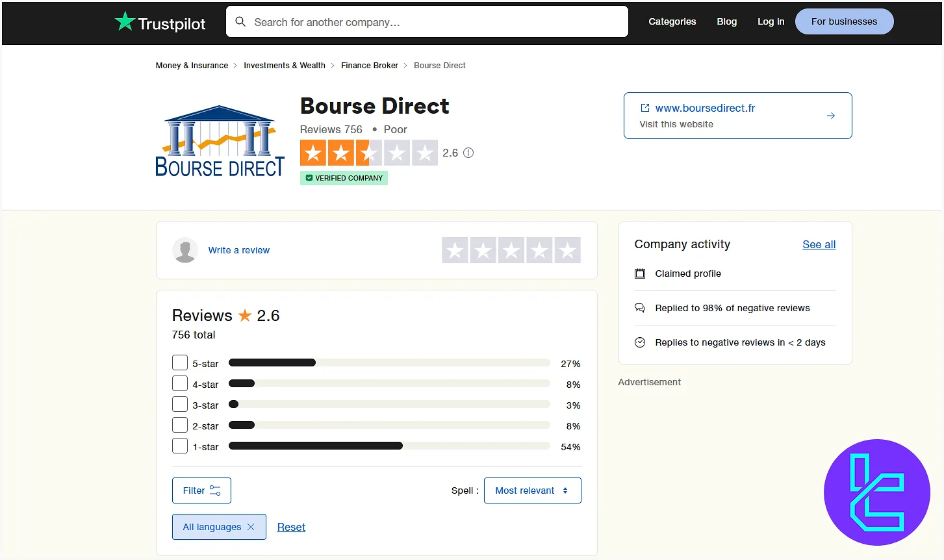Image resolution: width=944 pixels, height=560 pixels.
Task: Check the 2-star filter checkbox
Action: pyautogui.click(x=180, y=425)
